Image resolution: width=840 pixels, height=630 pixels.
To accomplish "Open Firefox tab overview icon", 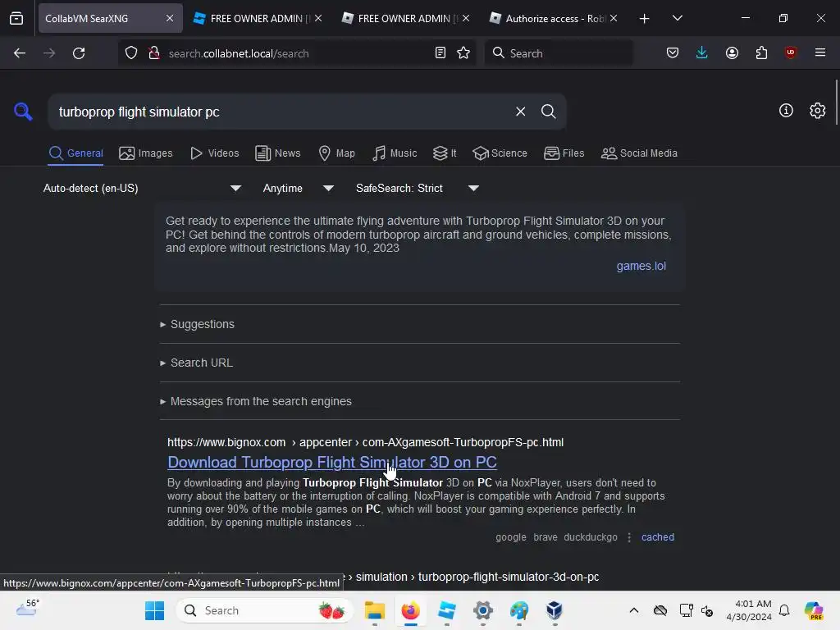I will tap(16, 18).
